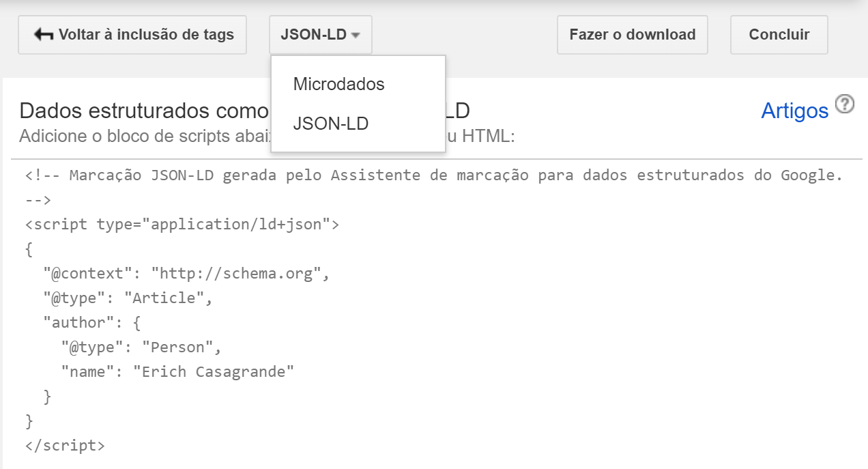This screenshot has width=868, height=469.
Task: Open the Artigos link
Action: [795, 110]
